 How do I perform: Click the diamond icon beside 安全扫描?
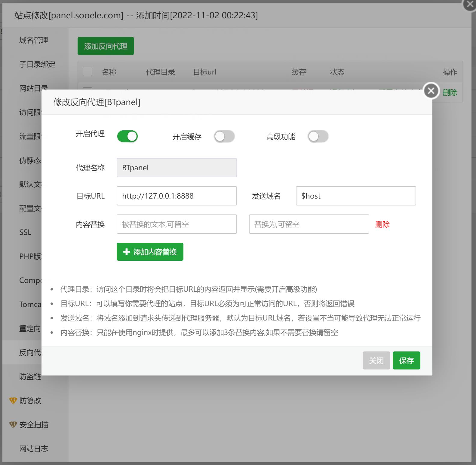(13, 425)
